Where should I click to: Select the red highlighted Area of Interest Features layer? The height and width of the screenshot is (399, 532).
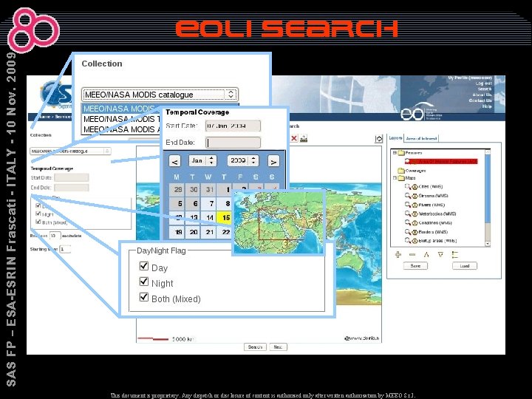click(441, 162)
